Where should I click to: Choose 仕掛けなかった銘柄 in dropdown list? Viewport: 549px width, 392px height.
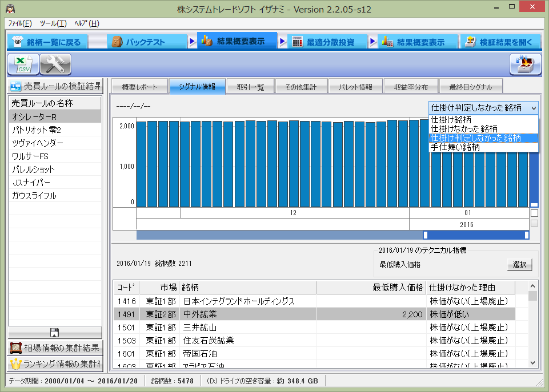pos(483,129)
